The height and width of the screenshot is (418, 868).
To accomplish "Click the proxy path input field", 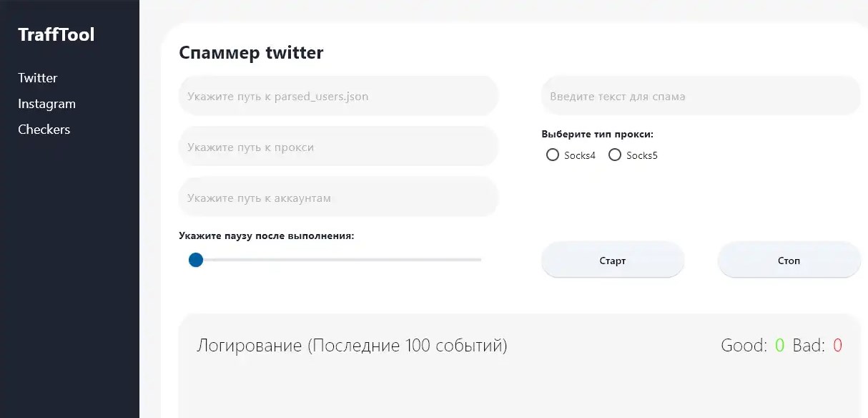I will [x=337, y=146].
